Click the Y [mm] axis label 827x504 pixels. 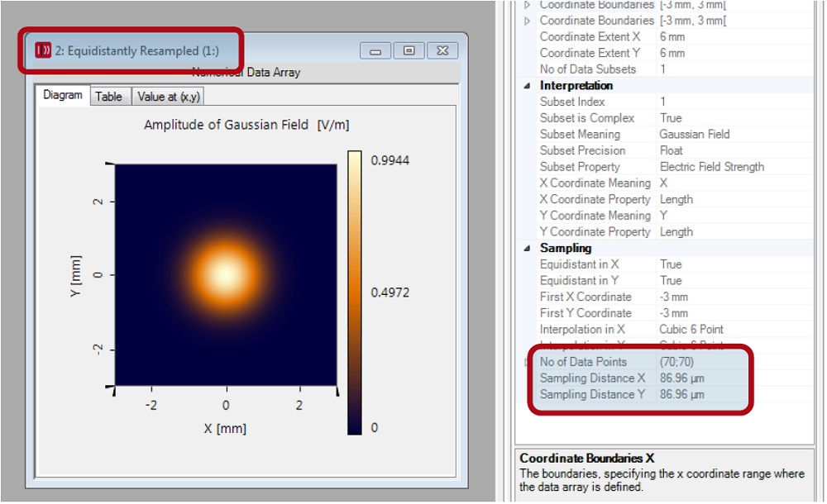(75, 276)
